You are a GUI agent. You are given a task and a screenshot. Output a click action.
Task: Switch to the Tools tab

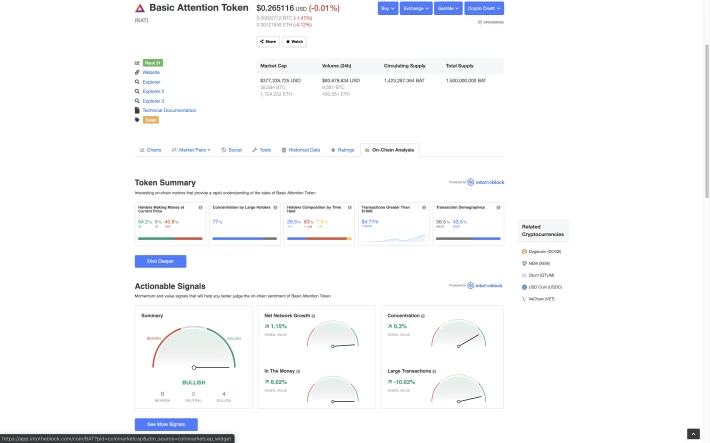[x=262, y=150]
